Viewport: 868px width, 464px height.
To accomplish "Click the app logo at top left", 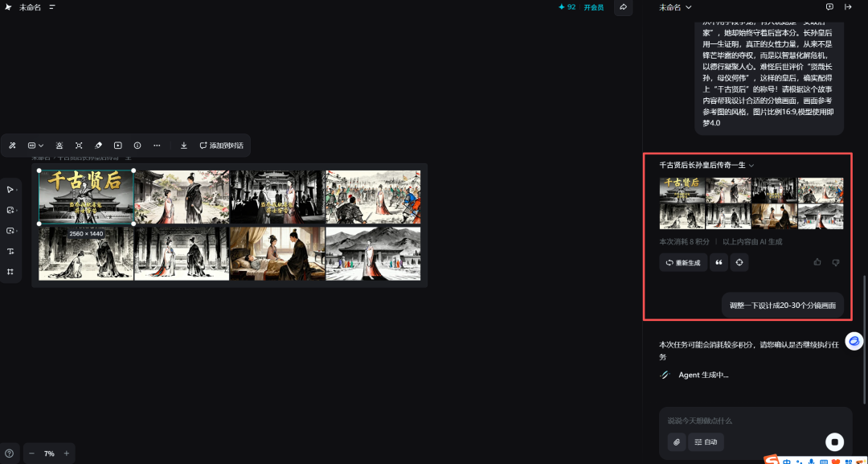I will tap(8, 7).
